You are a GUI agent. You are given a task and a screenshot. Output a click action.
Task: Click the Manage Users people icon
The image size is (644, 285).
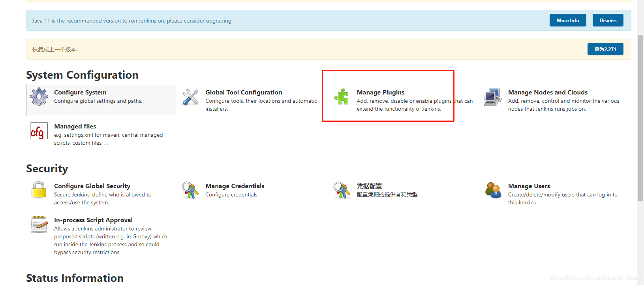pos(493,190)
